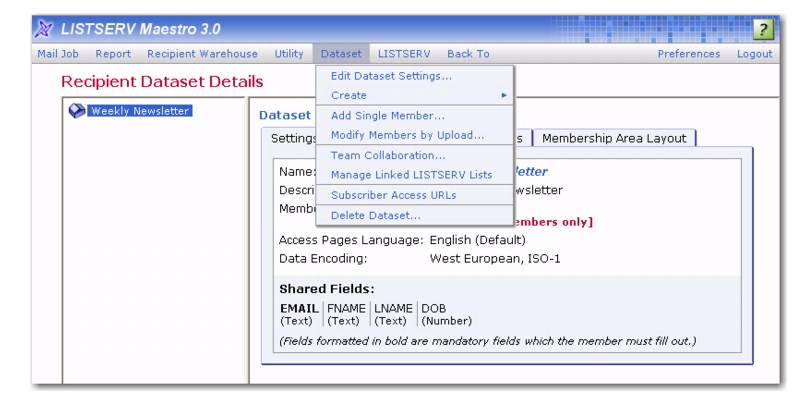Open Team Collaboration from the menu
This screenshot has height=409, width=808.
point(415,155)
